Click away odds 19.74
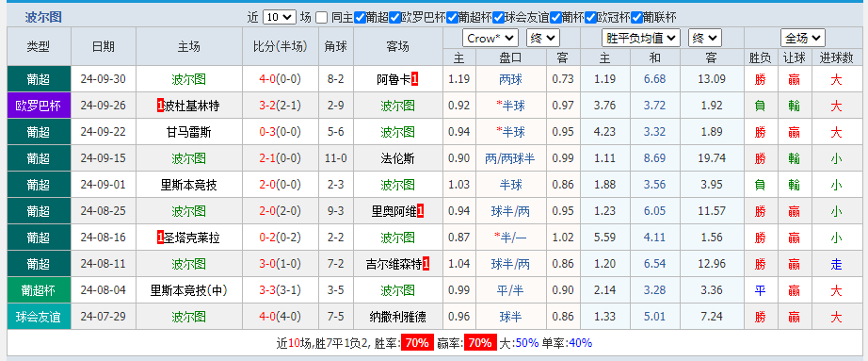The width and height of the screenshot is (868, 361). (712, 158)
